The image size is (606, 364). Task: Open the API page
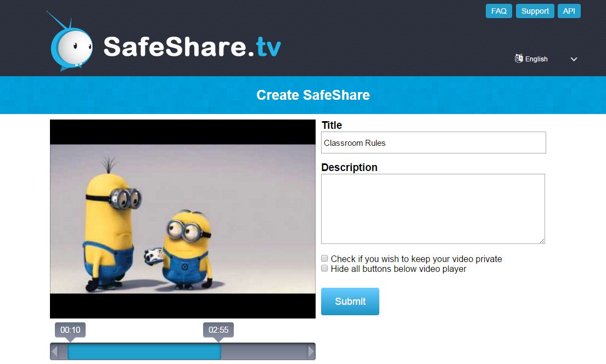pos(569,11)
